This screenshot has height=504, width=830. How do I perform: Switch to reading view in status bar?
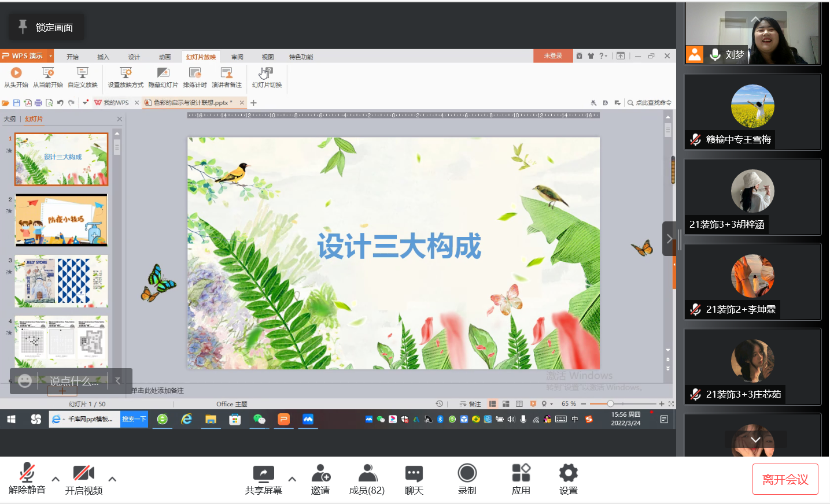(518, 403)
